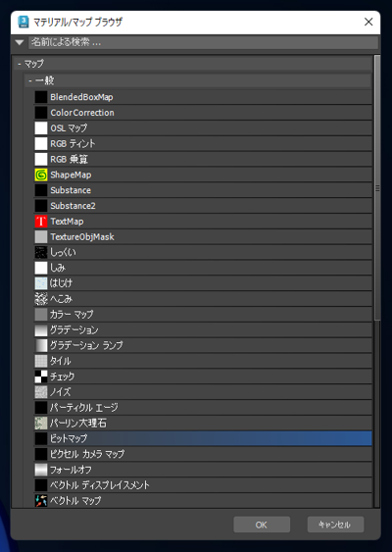Select the Substance map entry

(203, 190)
